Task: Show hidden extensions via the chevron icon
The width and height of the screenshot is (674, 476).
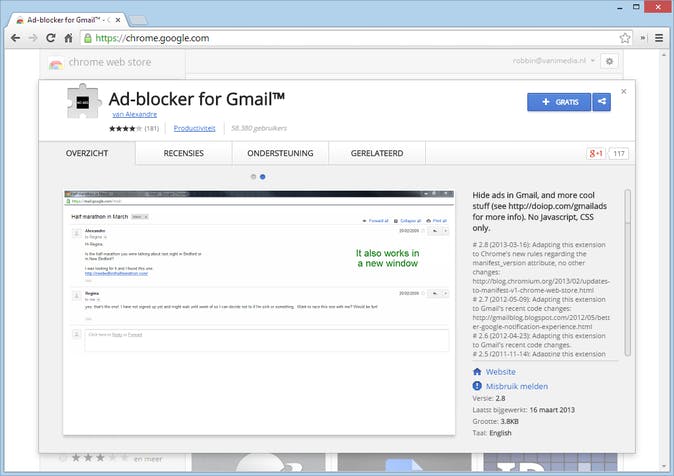Action: tap(643, 38)
